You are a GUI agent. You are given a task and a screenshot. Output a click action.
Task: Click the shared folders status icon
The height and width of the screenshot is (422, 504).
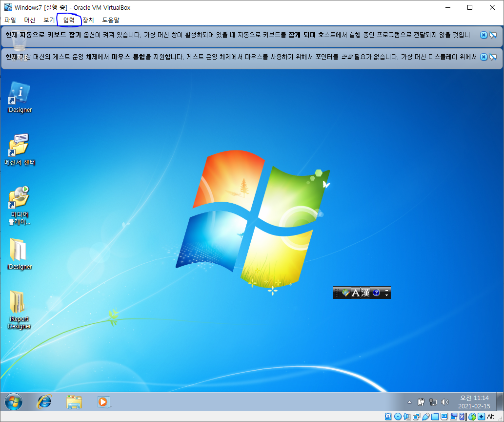click(435, 417)
